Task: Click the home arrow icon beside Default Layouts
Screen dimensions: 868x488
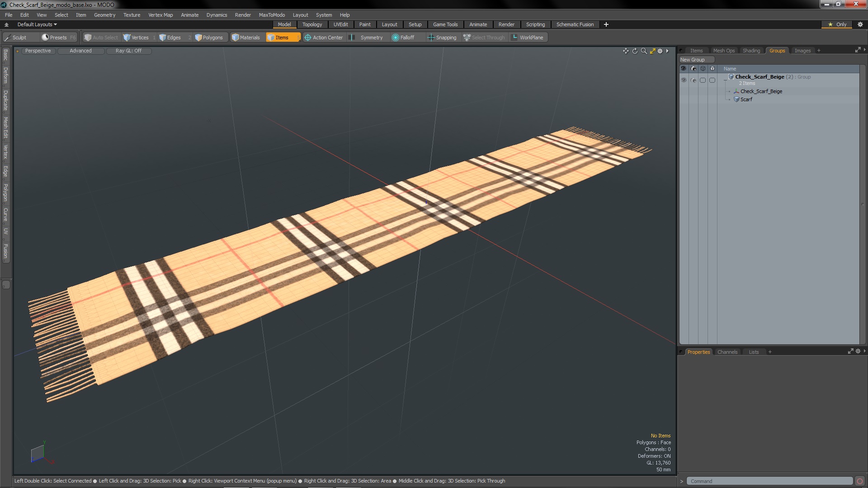Action: (x=6, y=24)
